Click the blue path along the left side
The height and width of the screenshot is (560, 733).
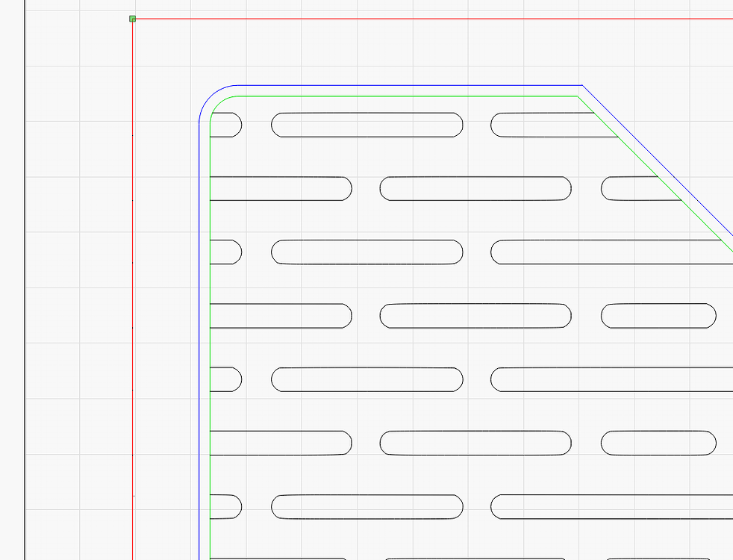pos(199,336)
